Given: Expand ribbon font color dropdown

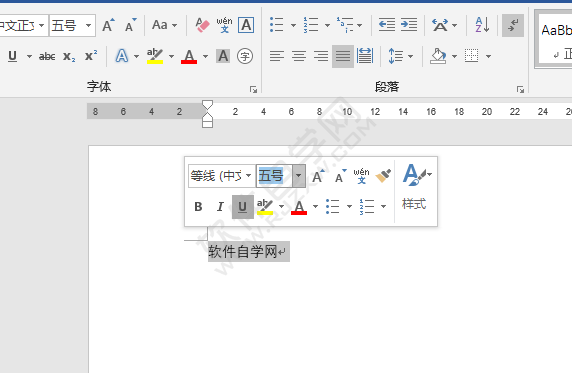Looking at the screenshot, I should 205,57.
